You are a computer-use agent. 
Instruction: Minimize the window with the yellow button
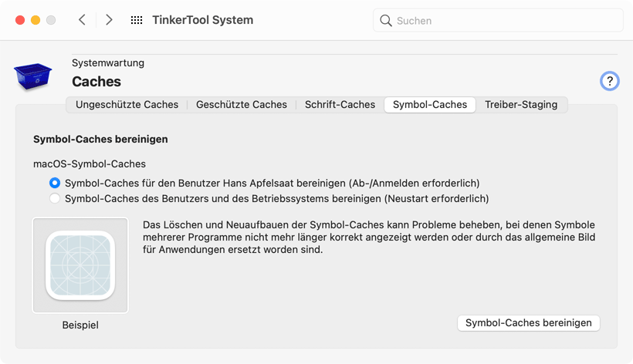tap(36, 20)
